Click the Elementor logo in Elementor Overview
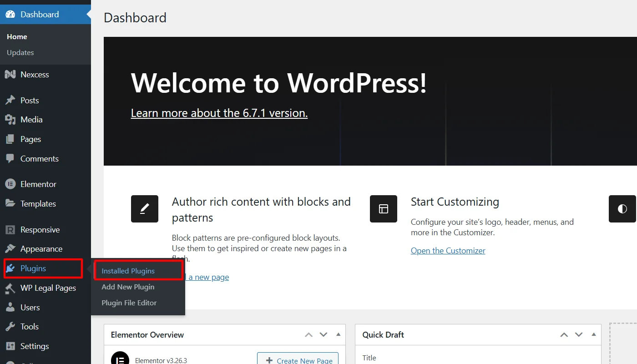This screenshot has width=637, height=364. point(121,359)
